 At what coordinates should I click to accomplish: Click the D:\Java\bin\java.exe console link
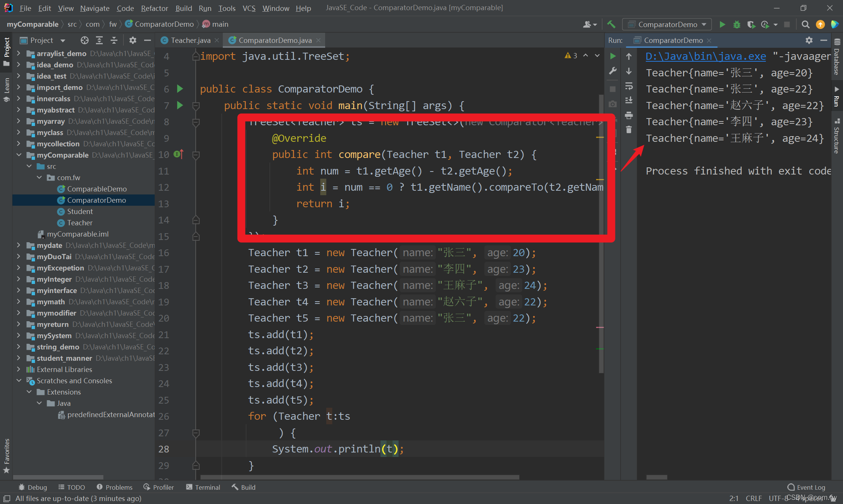click(x=706, y=56)
